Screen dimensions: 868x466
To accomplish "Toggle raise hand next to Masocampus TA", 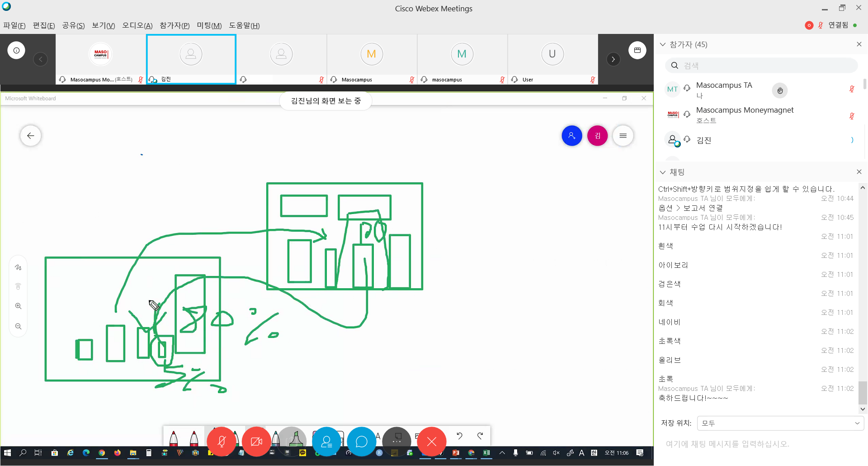I will [x=779, y=90].
